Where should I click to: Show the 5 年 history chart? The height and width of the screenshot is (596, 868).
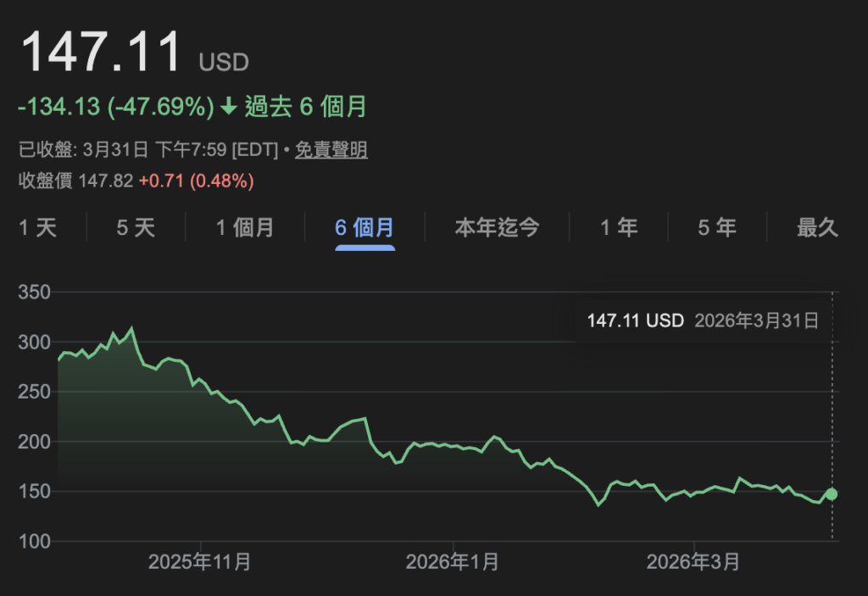tap(716, 227)
